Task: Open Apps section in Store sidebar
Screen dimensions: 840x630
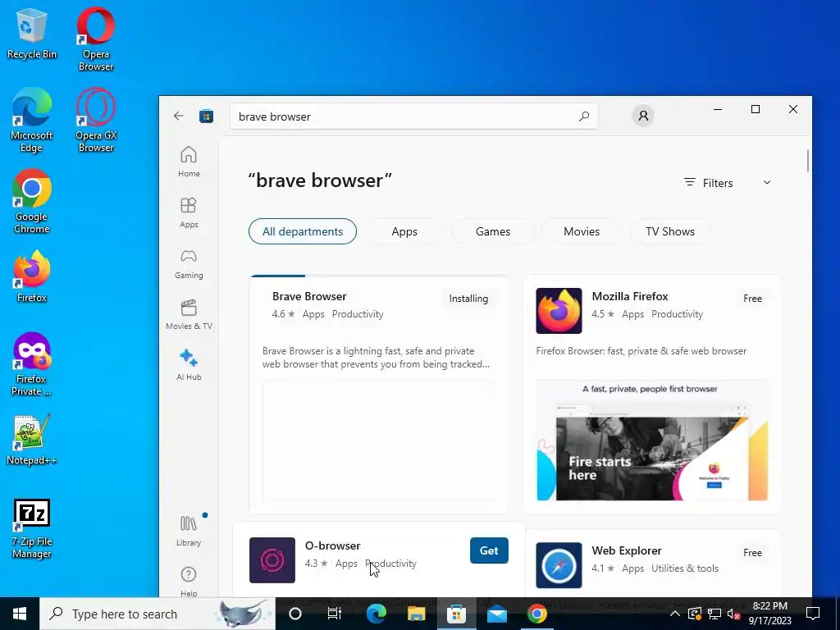Action: click(x=189, y=212)
